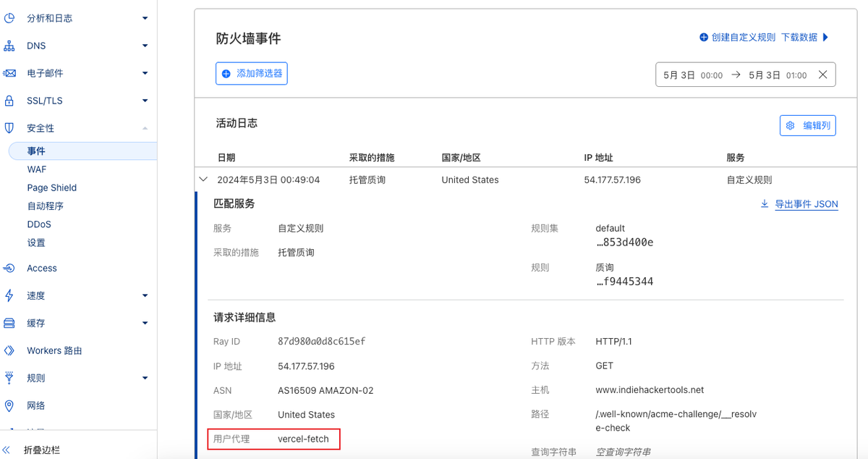Open the 网络 sidebar item
868x459 pixels.
[36, 405]
